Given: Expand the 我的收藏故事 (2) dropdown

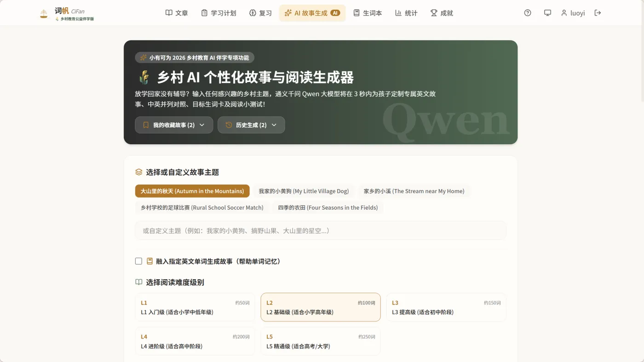Looking at the screenshot, I should (x=174, y=125).
